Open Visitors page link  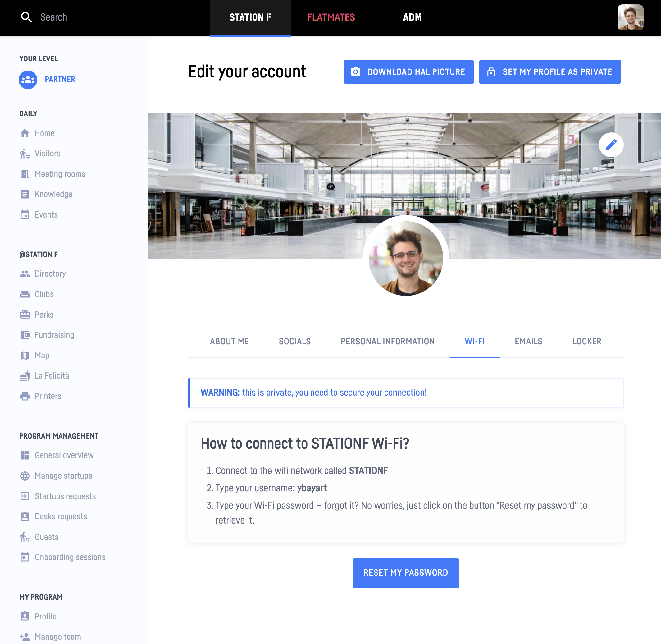(48, 154)
